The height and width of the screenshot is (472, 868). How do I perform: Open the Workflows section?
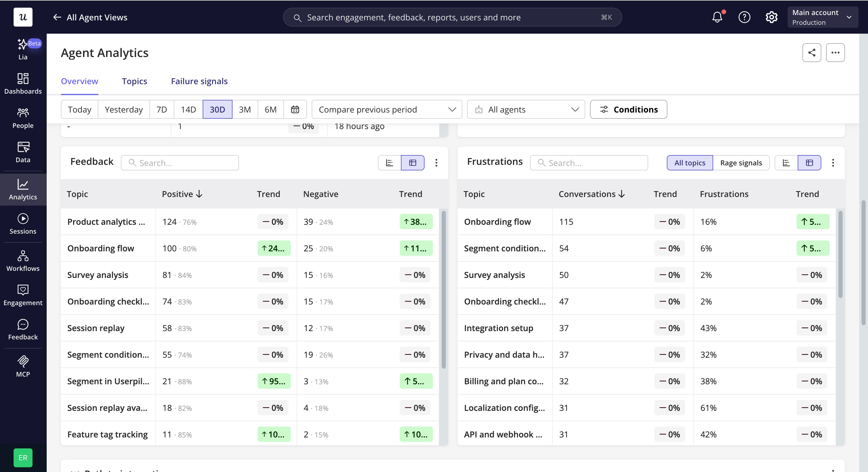pyautogui.click(x=23, y=261)
